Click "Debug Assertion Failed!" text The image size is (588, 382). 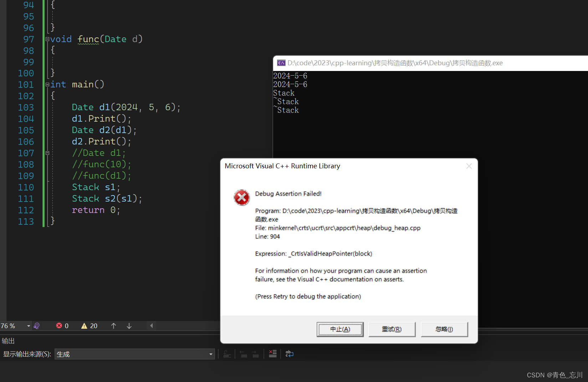tap(288, 194)
